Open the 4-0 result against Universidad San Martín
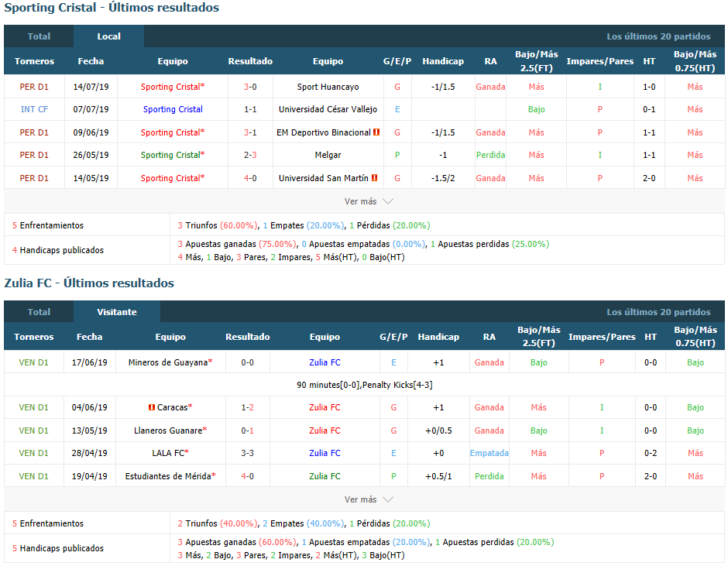The image size is (728, 566). (x=250, y=178)
